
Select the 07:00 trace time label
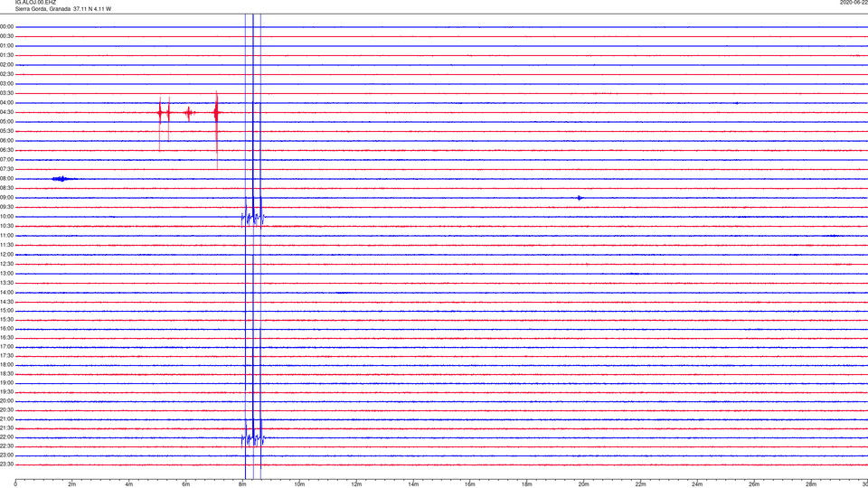click(x=7, y=160)
